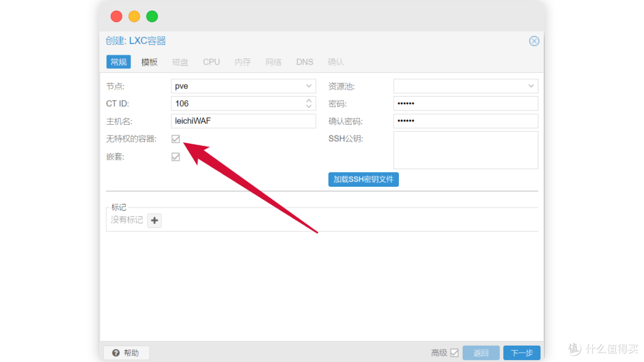Click the yellow minimize window button
644x362 pixels.
pyautogui.click(x=134, y=16)
